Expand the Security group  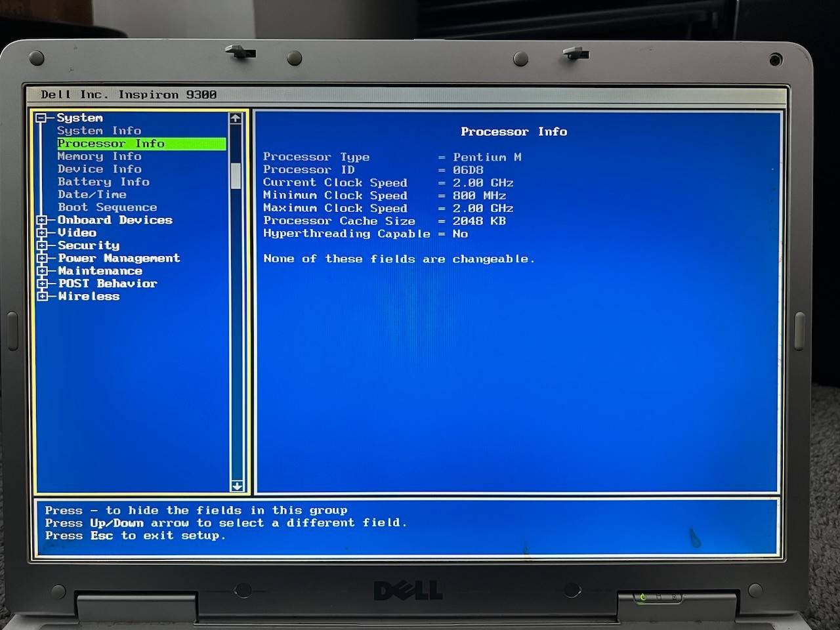tap(42, 245)
